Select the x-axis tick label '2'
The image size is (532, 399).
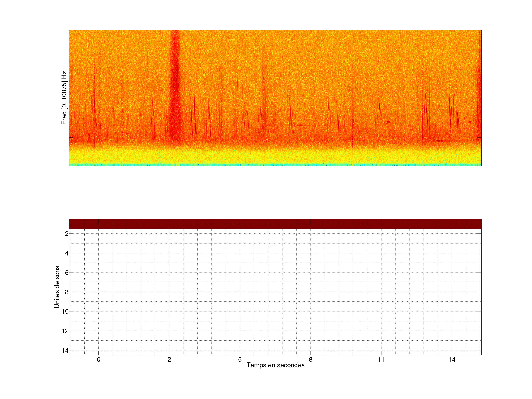(x=169, y=359)
